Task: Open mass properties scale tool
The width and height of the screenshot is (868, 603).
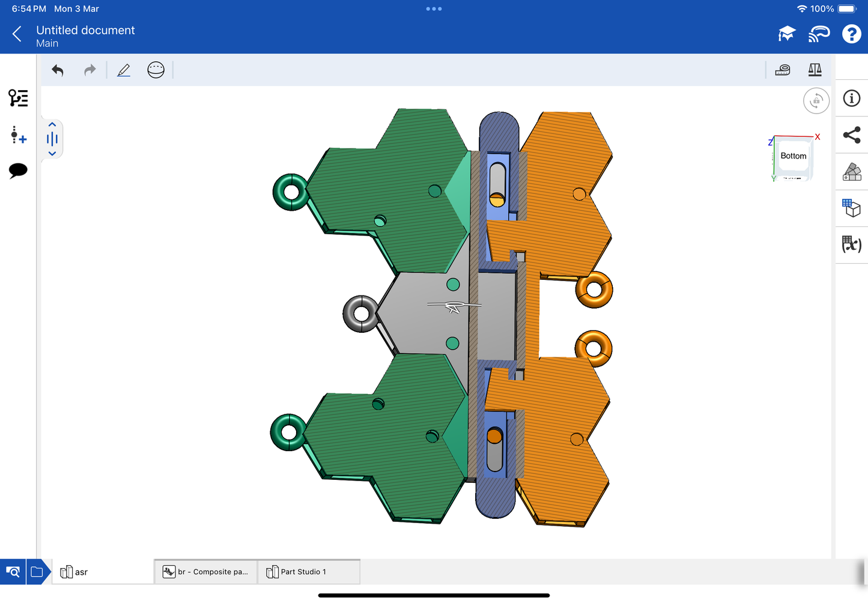Action: (815, 70)
